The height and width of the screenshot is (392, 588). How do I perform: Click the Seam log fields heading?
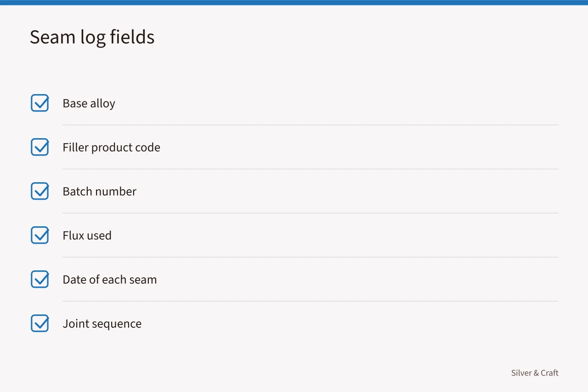click(92, 37)
